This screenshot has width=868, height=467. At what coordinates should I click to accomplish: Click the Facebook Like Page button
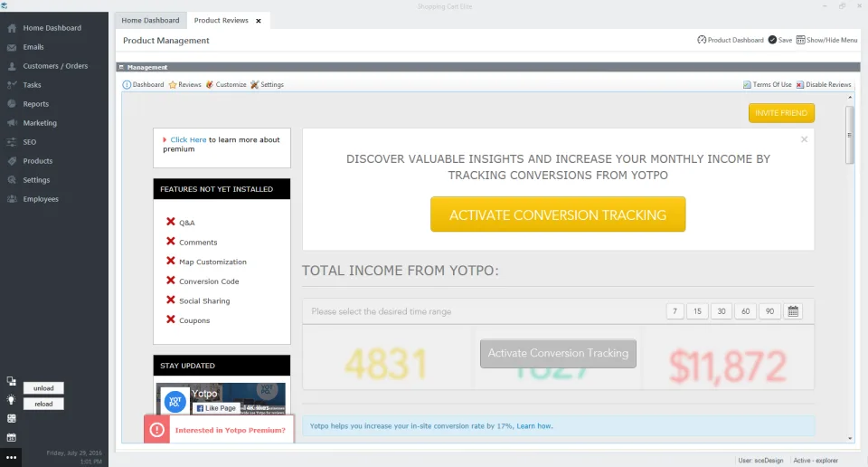pos(216,408)
